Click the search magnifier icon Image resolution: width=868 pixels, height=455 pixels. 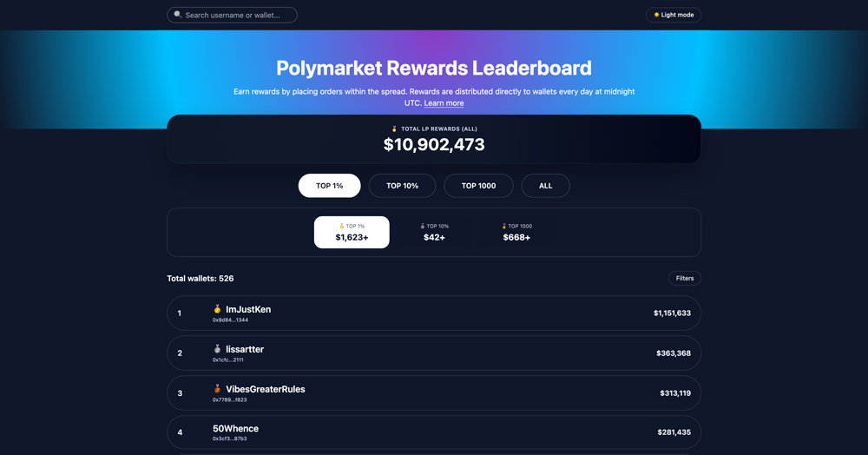[x=178, y=15]
